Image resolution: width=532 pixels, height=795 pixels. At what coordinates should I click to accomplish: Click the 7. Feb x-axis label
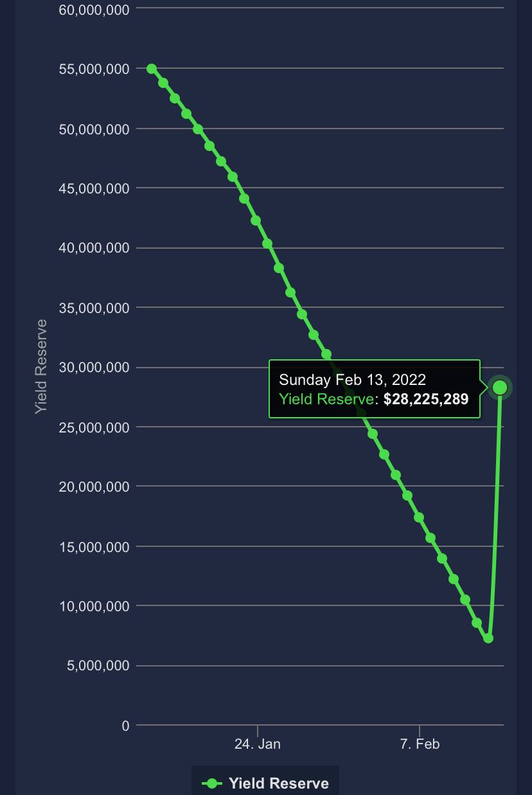[420, 744]
